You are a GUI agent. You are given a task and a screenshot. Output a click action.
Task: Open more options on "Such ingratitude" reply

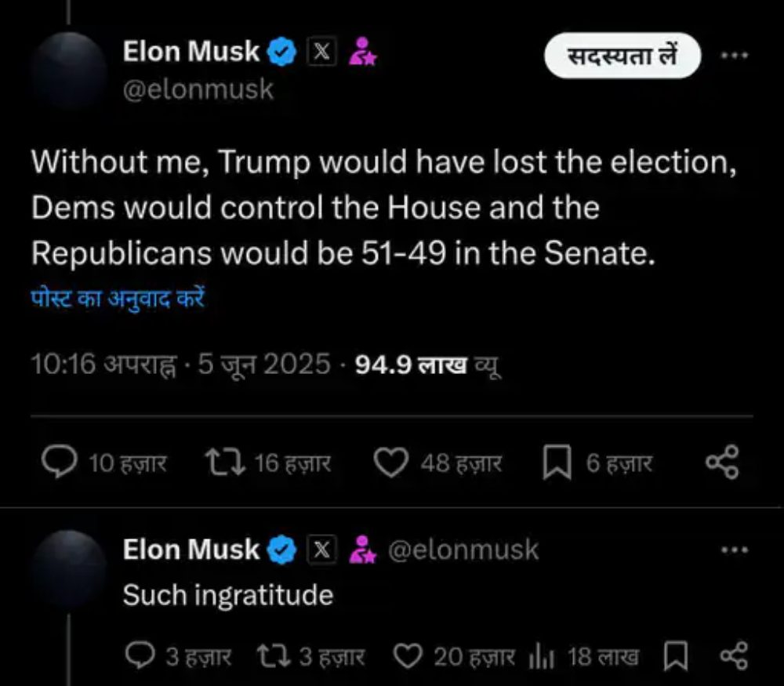(x=735, y=550)
